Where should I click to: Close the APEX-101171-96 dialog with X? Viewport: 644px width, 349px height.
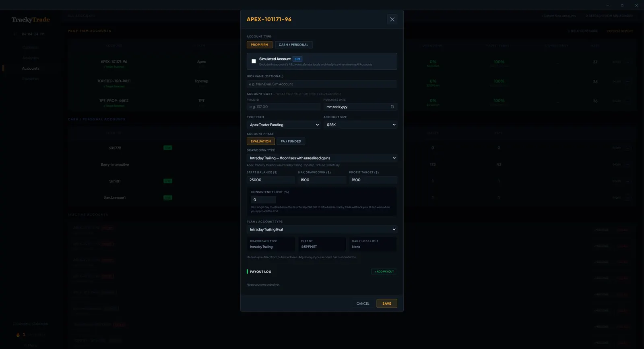[392, 19]
